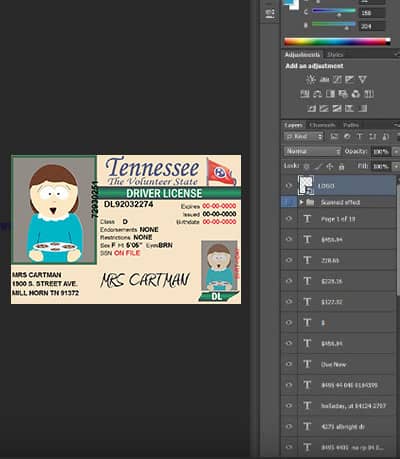Hide the Due Now text layer

click(x=289, y=364)
